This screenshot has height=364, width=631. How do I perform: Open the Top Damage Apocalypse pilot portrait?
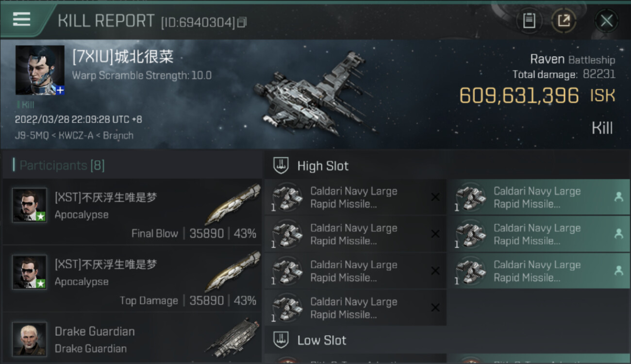pyautogui.click(x=30, y=272)
